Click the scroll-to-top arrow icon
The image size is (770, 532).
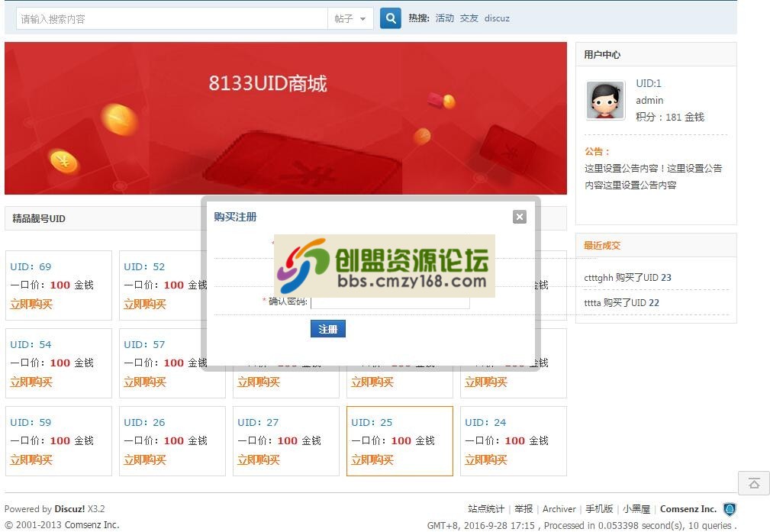[x=754, y=484]
